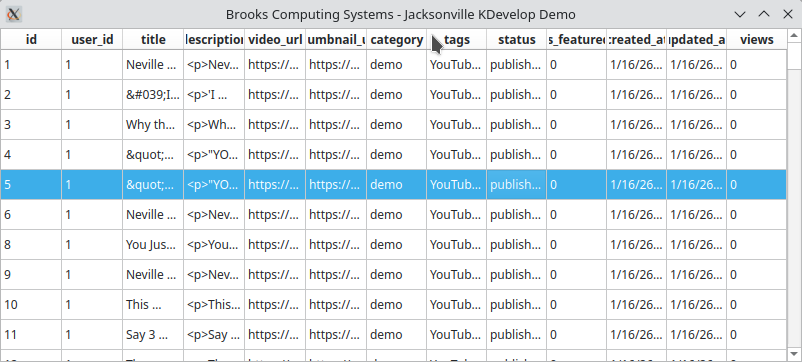
Task: Click status 'publish...' in row 6
Action: (516, 215)
